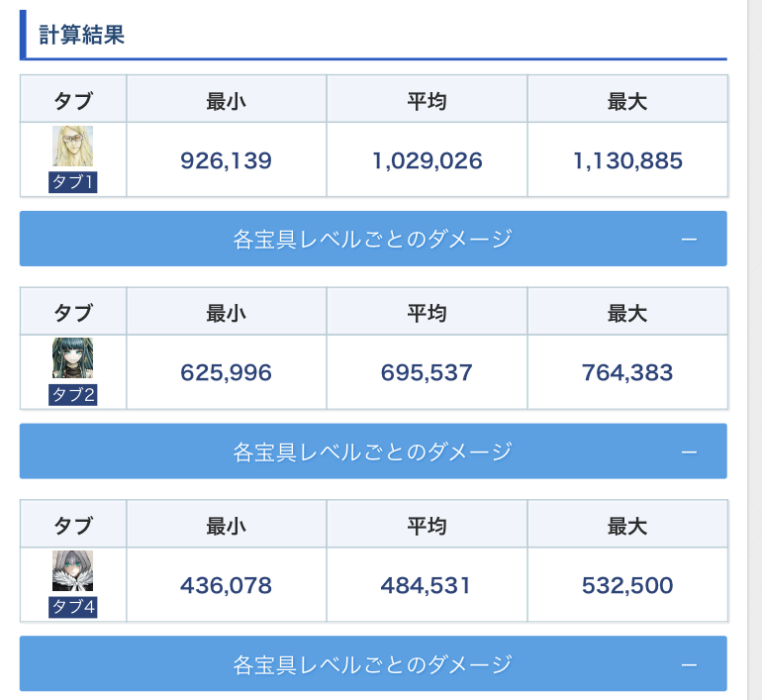Click the minimum damage value 926,139

point(226,160)
